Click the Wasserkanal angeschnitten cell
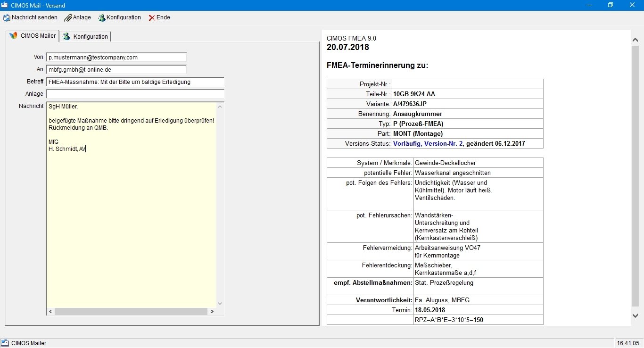Screen dimensions: 644x348 click(x=479, y=173)
